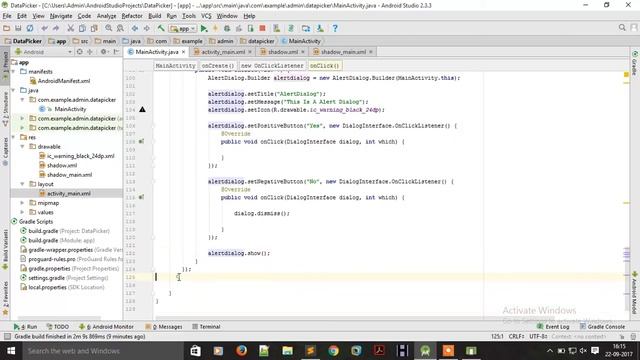This screenshot has width=640, height=360.
Task: Open the Refactor menu
Action: point(132,16)
